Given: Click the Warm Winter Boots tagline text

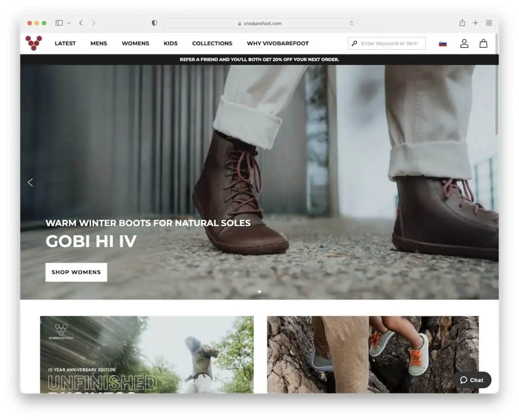Looking at the screenshot, I should 148,223.
